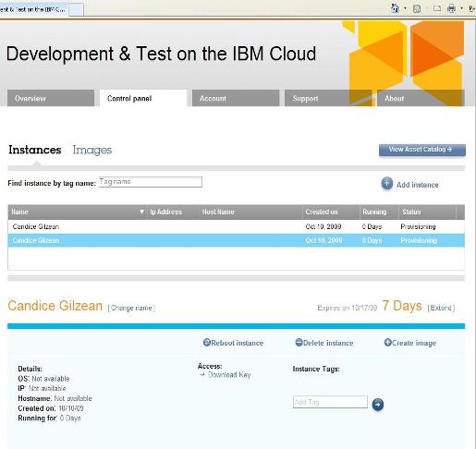Focus the Add Tag input field

330,402
